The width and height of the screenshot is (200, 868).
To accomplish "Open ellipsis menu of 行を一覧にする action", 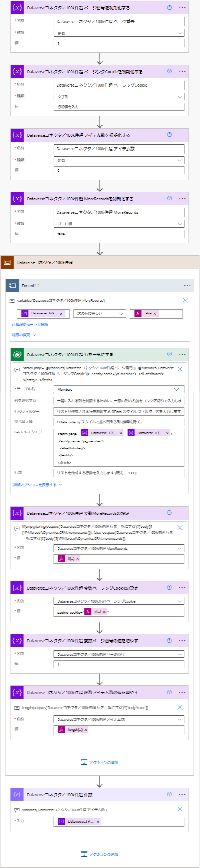I will point(182,354).
